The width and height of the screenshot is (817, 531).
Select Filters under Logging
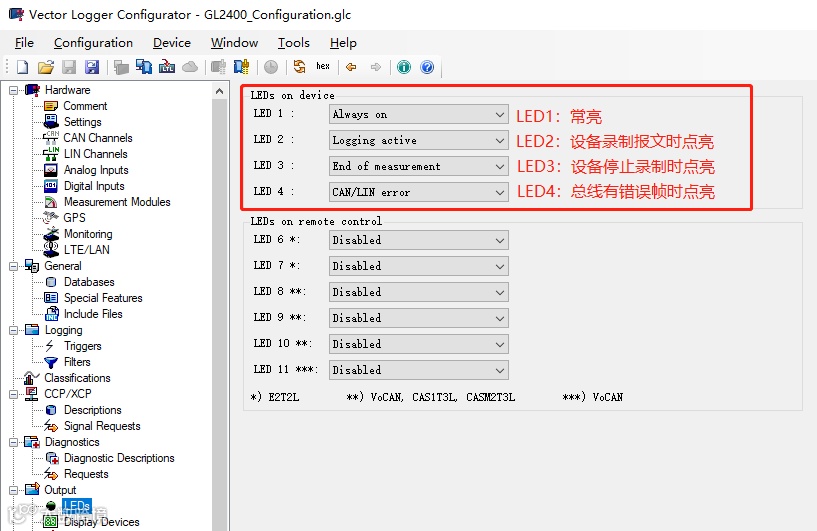click(x=77, y=362)
